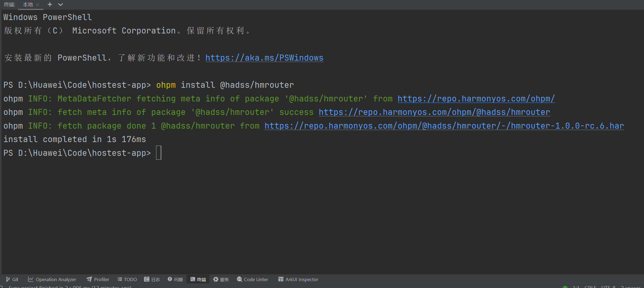Add a new terminal session tab
Viewport: 644px width, 288px height.
click(x=50, y=4)
